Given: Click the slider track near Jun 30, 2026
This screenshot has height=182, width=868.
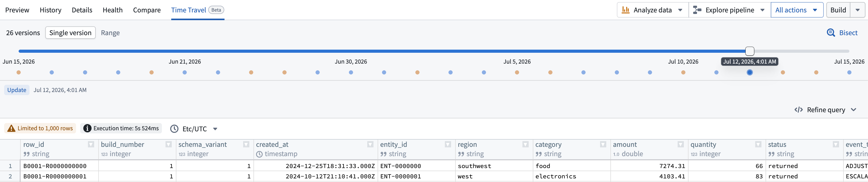Looking at the screenshot, I should click(x=351, y=51).
